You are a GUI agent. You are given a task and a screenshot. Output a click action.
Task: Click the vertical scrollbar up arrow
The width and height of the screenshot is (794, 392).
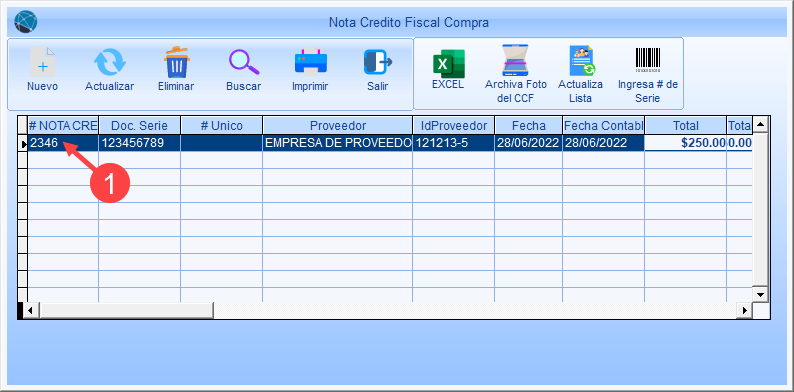760,124
